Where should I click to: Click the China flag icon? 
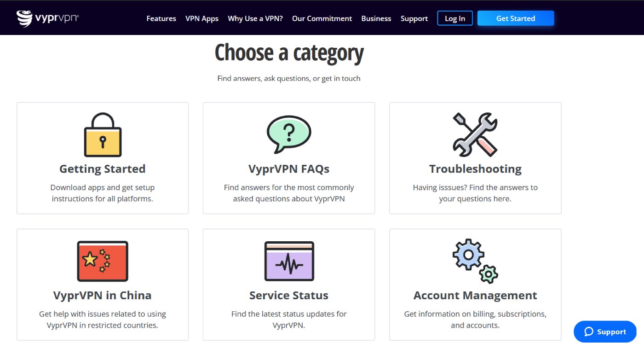pyautogui.click(x=103, y=261)
